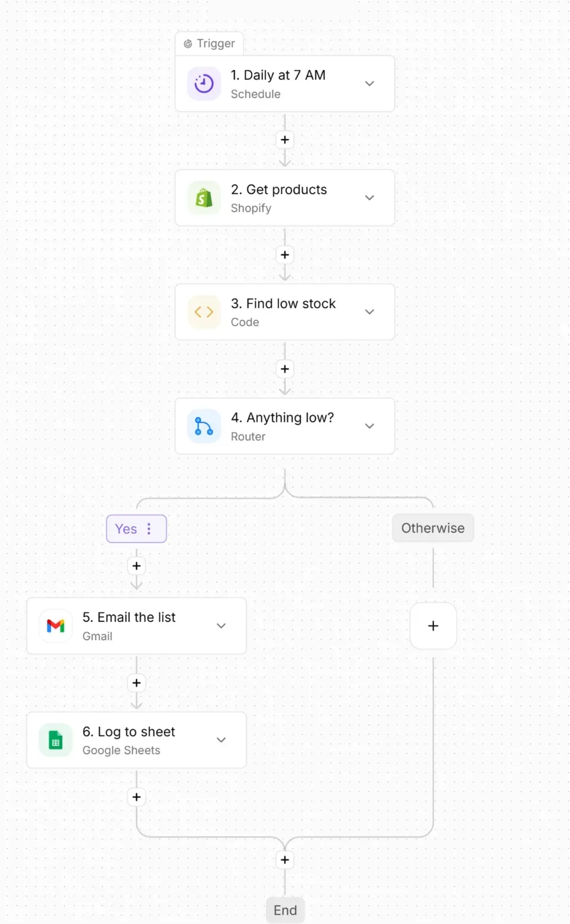Expand the Anything low? router chevron
The image size is (570, 924).
click(x=369, y=426)
